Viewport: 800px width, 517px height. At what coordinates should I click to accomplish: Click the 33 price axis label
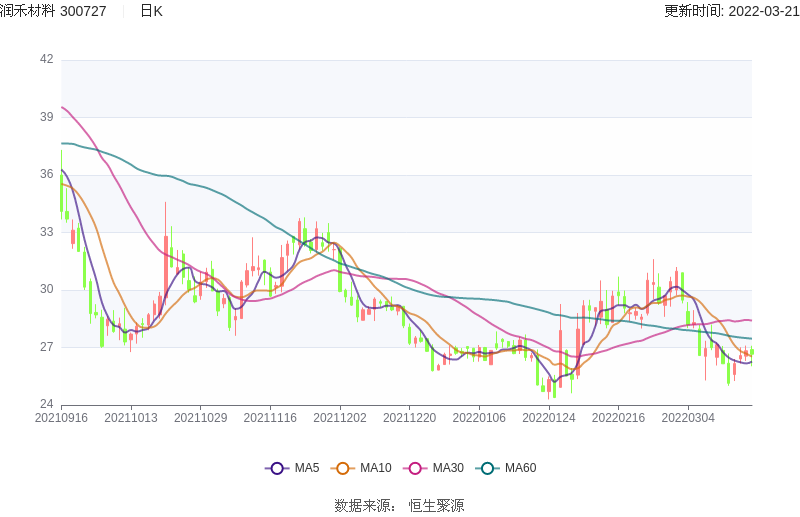[47, 232]
